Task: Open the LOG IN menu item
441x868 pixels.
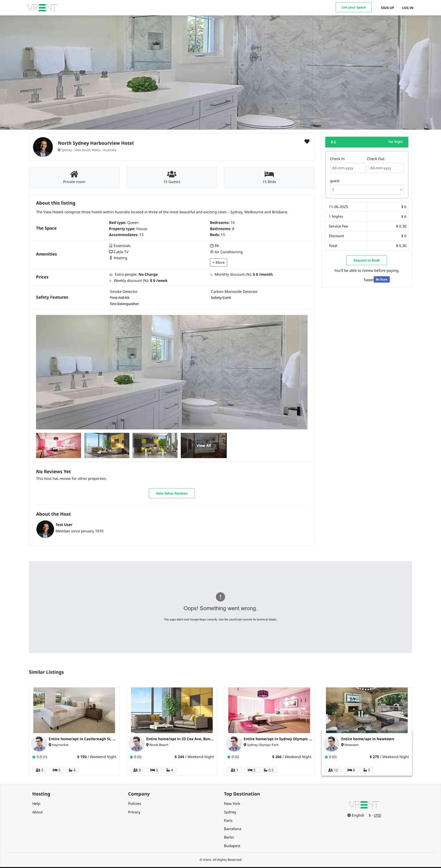Action: click(x=407, y=8)
